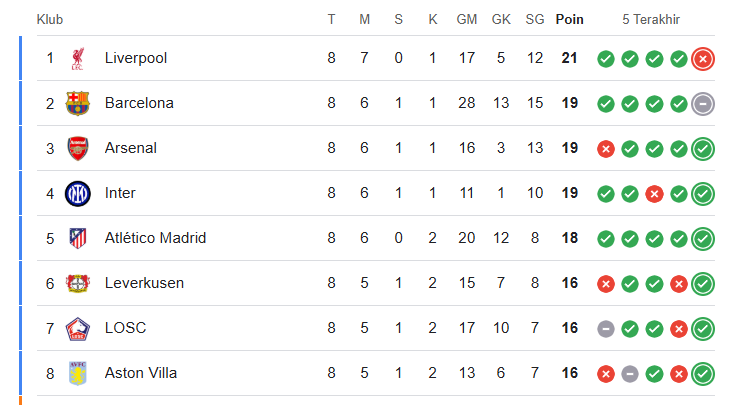732x405 pixels.
Task: Click Aston Villa's gray draw result icon
Action: pos(630,374)
